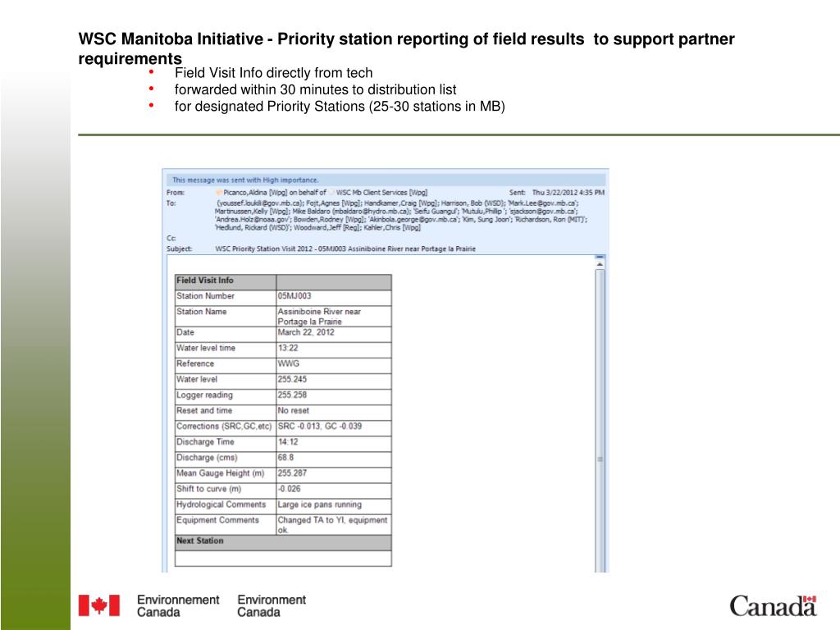Click recipient Andrea.Holz@noaa.gov
840x630 pixels.
click(253, 220)
